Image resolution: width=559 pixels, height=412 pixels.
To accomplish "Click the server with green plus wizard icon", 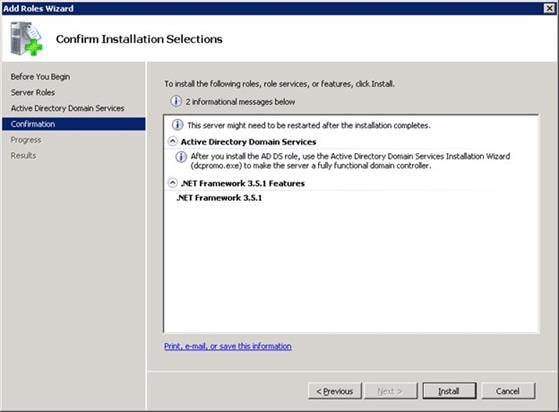I will coord(26,38).
